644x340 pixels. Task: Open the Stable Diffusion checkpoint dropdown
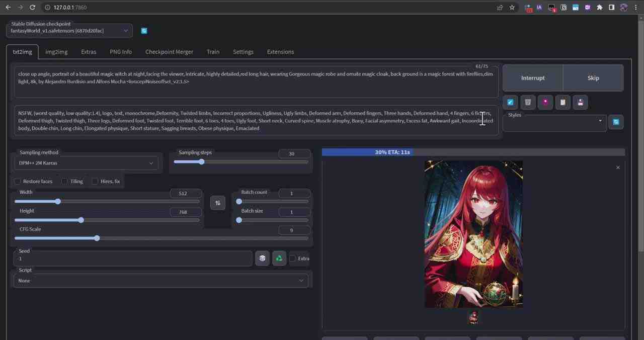[69, 31]
